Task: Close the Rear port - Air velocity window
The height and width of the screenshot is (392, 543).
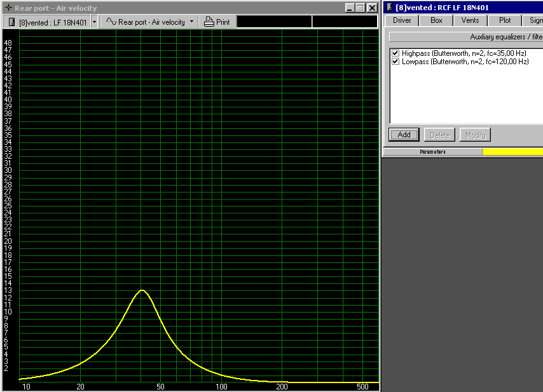Action: coord(372,8)
